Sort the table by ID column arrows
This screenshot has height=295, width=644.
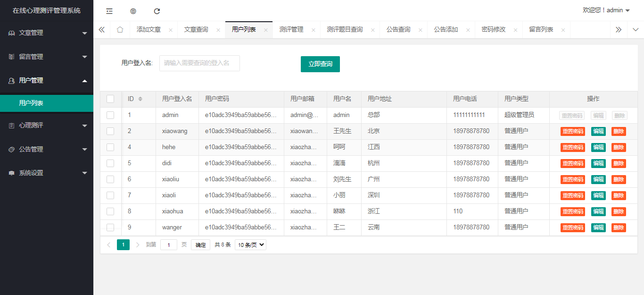pos(140,99)
